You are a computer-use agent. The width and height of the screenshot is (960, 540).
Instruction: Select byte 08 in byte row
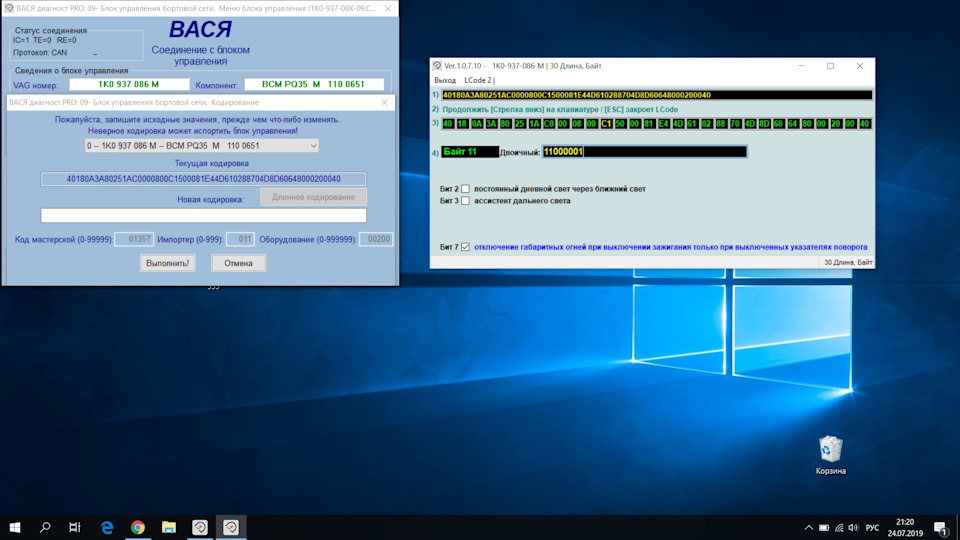[x=577, y=124]
